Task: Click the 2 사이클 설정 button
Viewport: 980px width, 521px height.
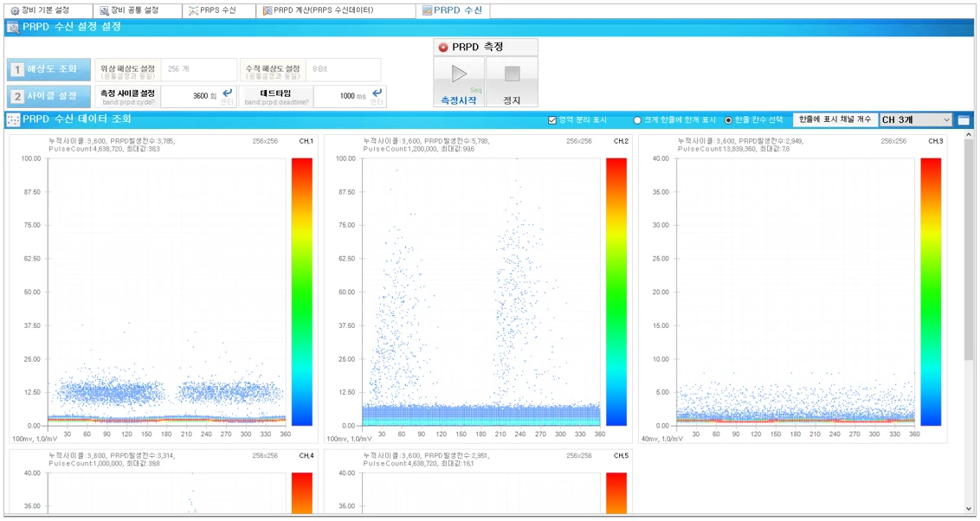Action: [49, 96]
